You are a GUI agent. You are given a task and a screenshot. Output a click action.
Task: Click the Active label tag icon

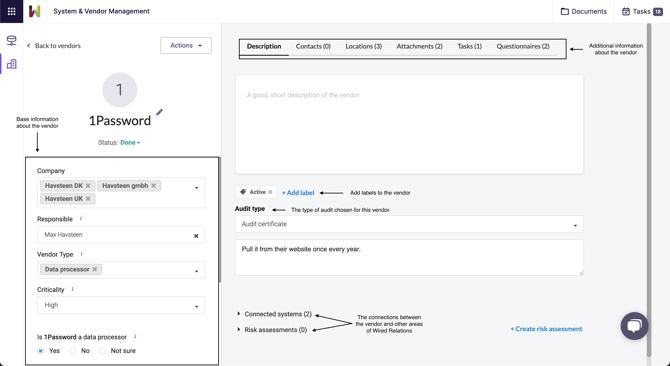tap(243, 192)
